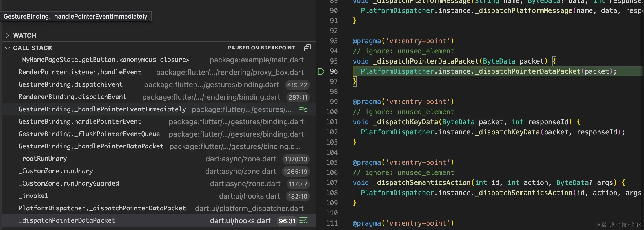644x230 pixels.
Task: Select PlatformDispatcher._dispatchPointerDataPacket stack frame
Action: coord(159,208)
